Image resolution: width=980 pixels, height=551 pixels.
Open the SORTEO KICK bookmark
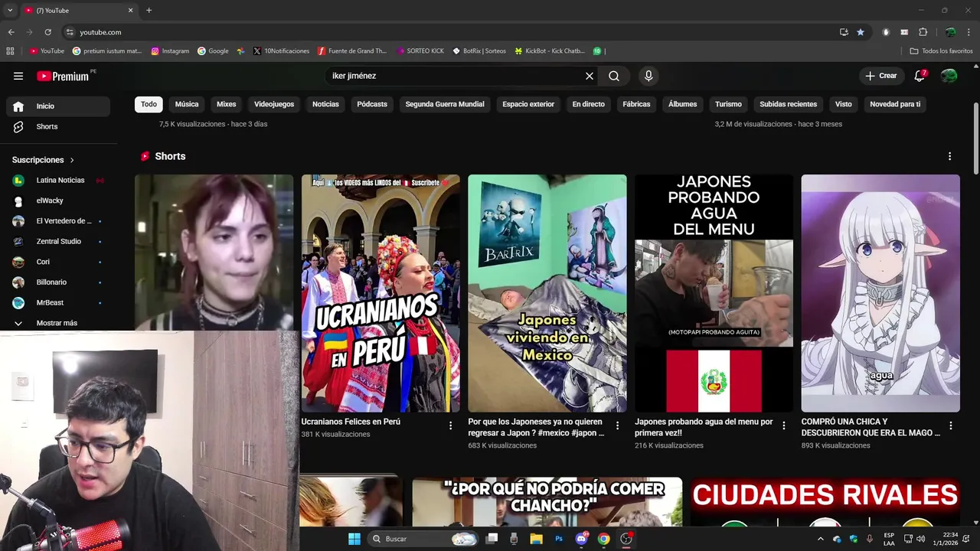[420, 51]
